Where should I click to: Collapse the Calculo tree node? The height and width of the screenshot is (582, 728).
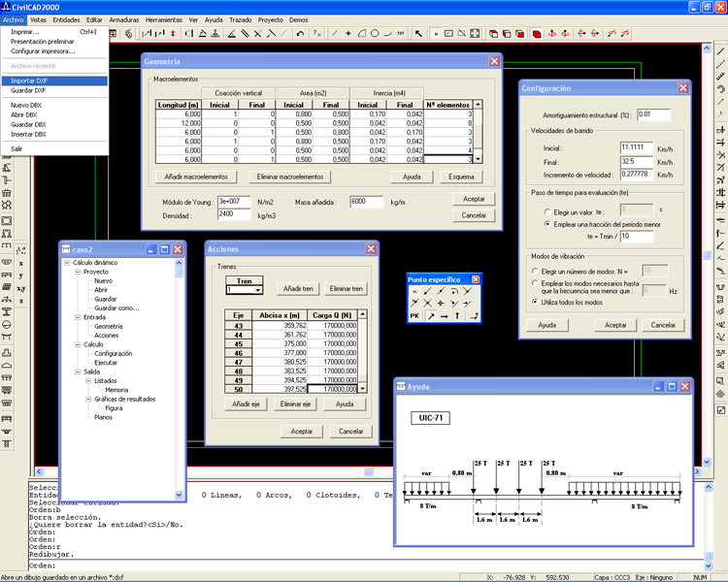(78, 345)
